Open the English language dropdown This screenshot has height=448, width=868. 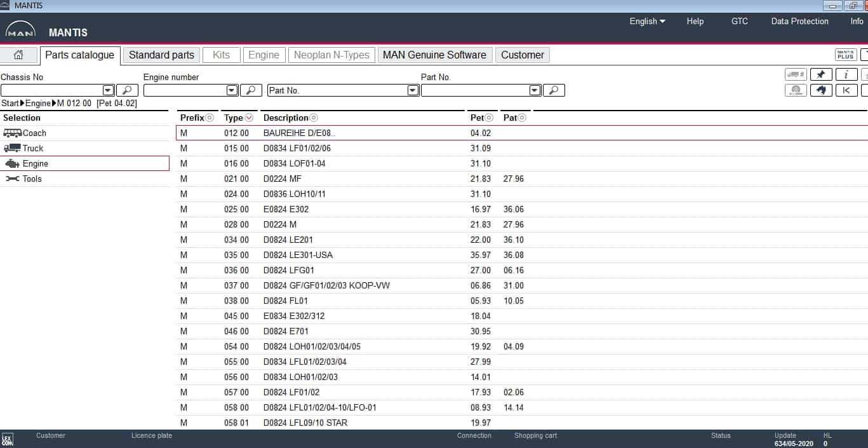[647, 21]
